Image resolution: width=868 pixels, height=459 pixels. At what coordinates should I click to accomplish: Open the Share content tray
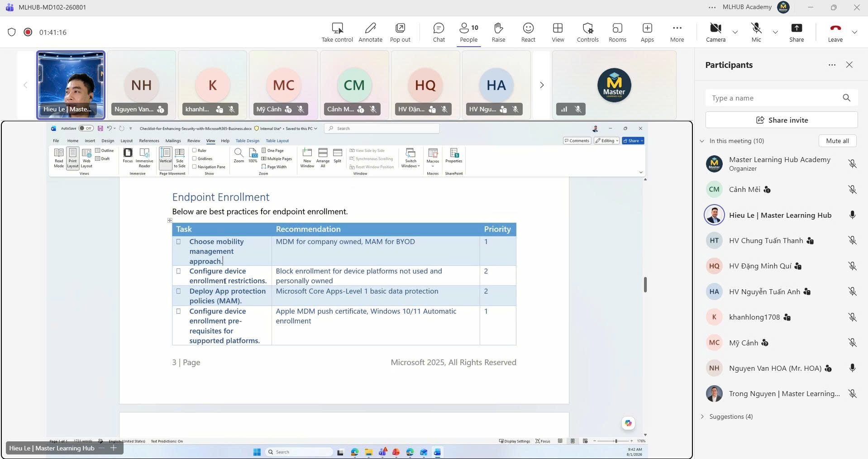click(x=796, y=32)
